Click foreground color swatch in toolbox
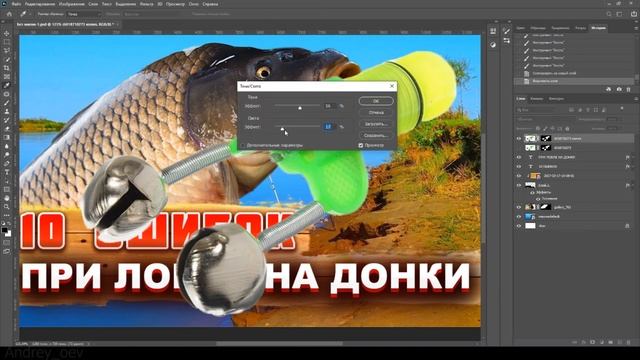Viewport: 640px width, 360px height. click(x=4, y=231)
